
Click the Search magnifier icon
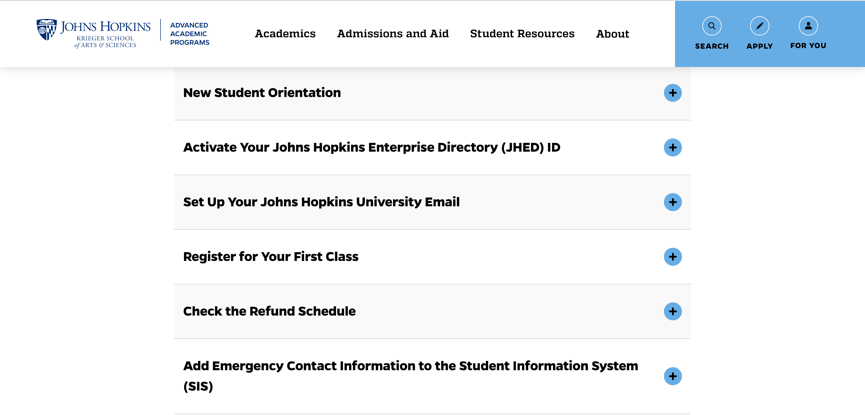click(712, 26)
